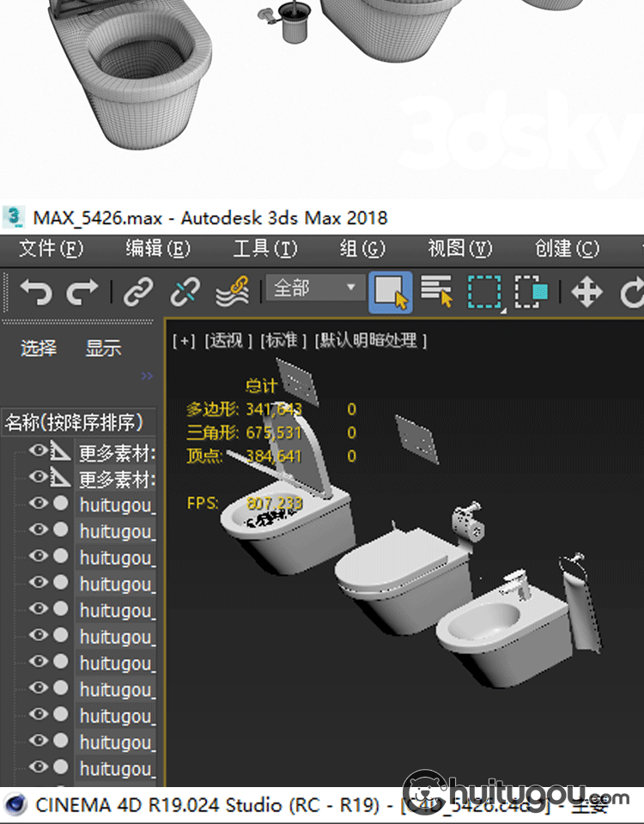
Task: Open the 选择 menu in scene explorer
Action: [39, 348]
